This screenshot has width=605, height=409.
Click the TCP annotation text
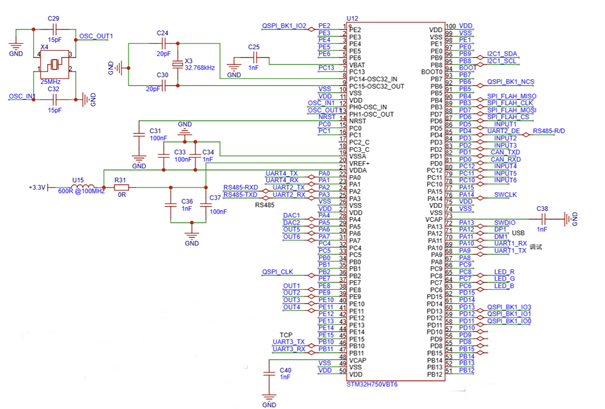[286, 335]
